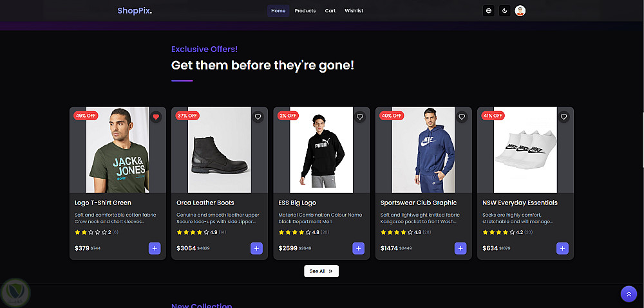Go to the Cart page
The height and width of the screenshot is (308, 644).
pyautogui.click(x=330, y=11)
